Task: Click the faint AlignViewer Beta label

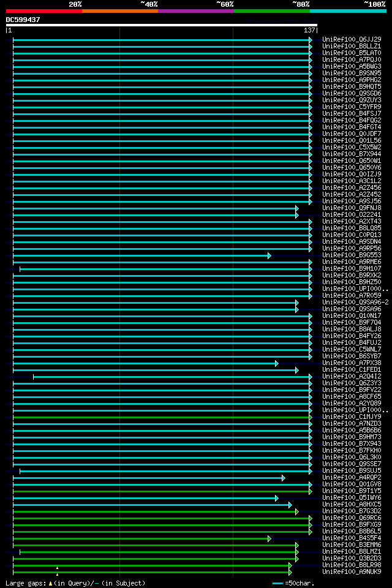Action: pyautogui.click(x=281, y=21)
